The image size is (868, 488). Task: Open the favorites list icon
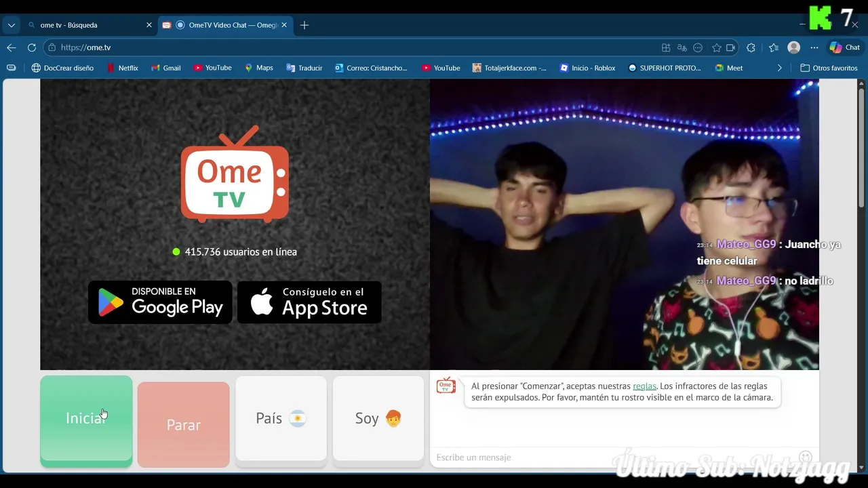[x=774, y=47]
